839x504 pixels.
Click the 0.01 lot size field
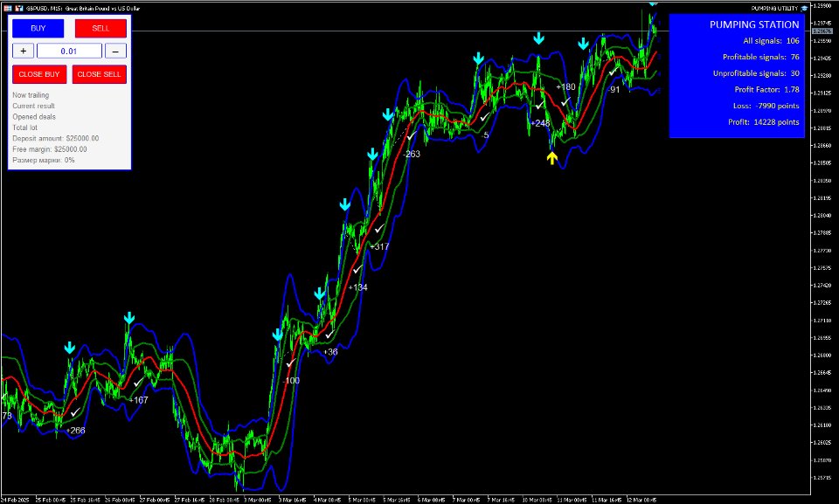(x=69, y=52)
